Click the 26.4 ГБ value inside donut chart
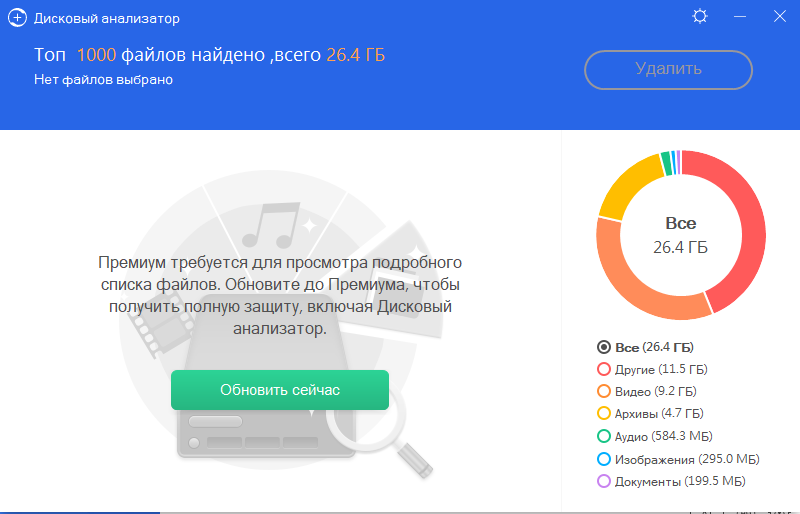800x514 pixels. (681, 248)
